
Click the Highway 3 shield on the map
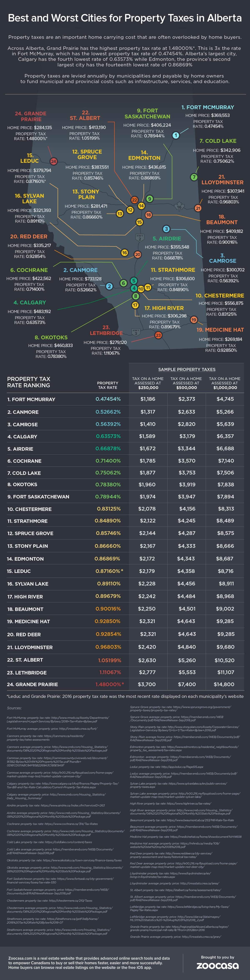click(135, 332)
